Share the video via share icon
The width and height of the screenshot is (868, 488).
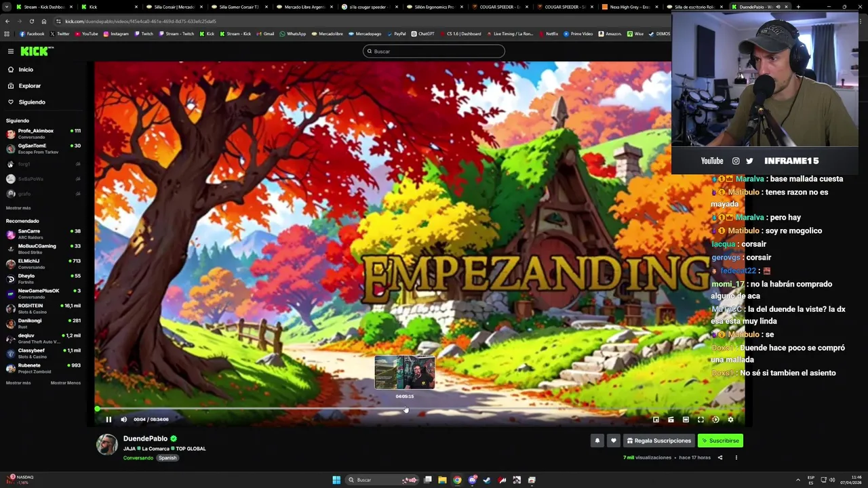[x=720, y=457]
